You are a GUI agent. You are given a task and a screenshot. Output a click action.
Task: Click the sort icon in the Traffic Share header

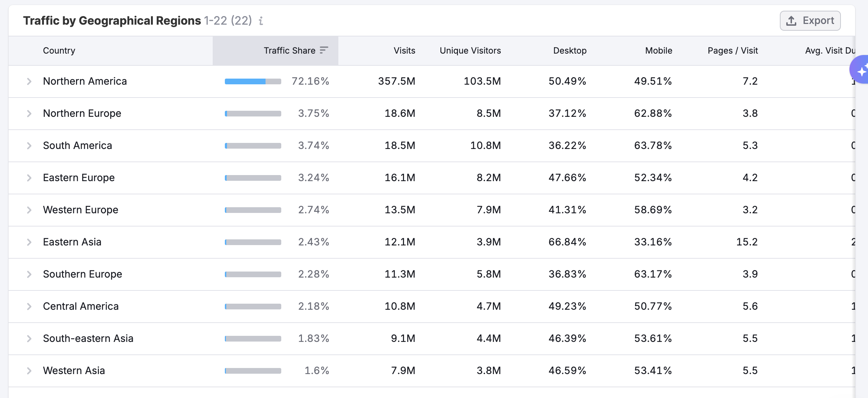[x=324, y=50]
